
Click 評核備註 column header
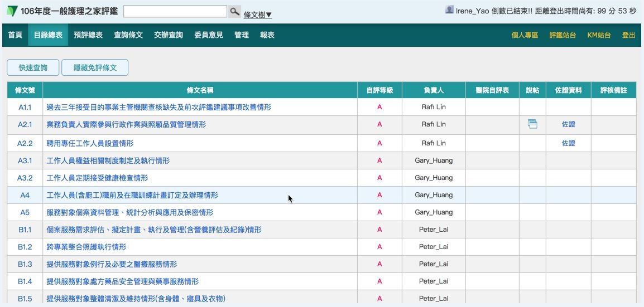[614, 90]
